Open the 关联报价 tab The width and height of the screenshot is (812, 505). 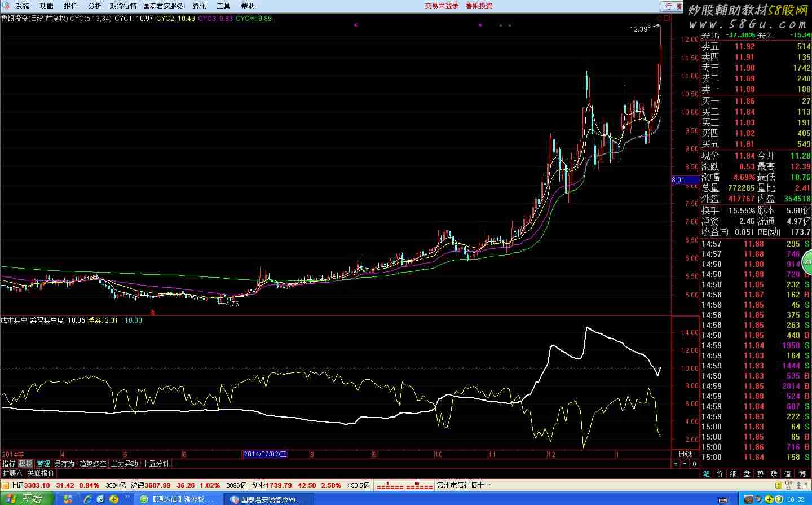[x=41, y=473]
